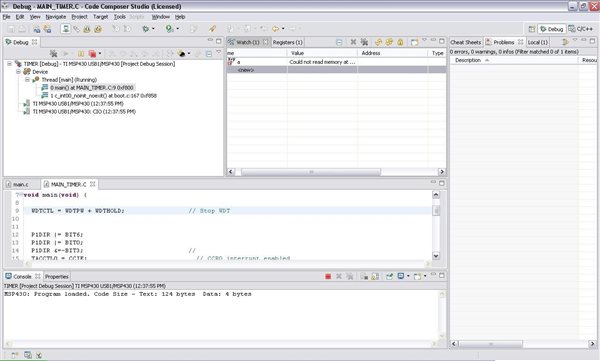
Task: Click Watch view scroll-right arrow
Action: [x=442, y=172]
